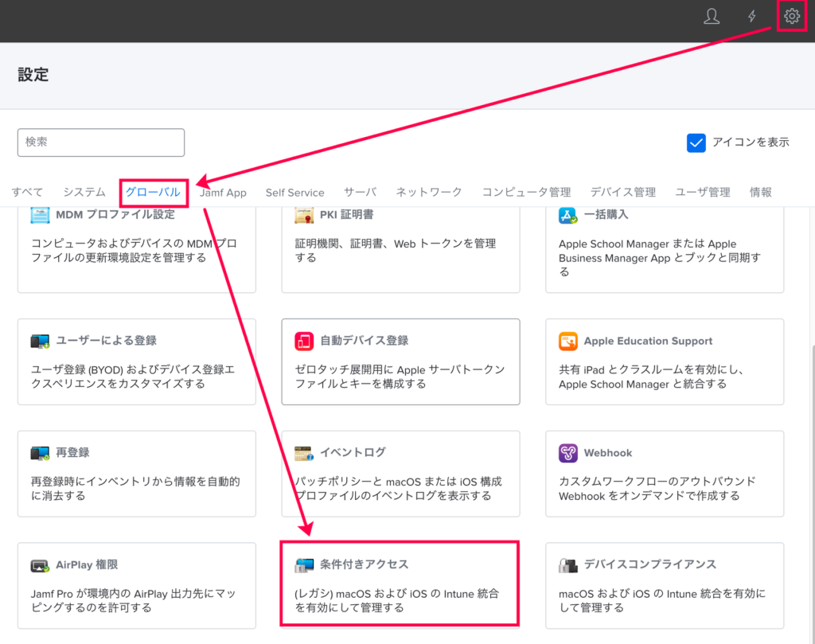Image resolution: width=815 pixels, height=644 pixels.
Task: Click the description starting 証明機関、証明書、Web トークン
Action: (396, 251)
